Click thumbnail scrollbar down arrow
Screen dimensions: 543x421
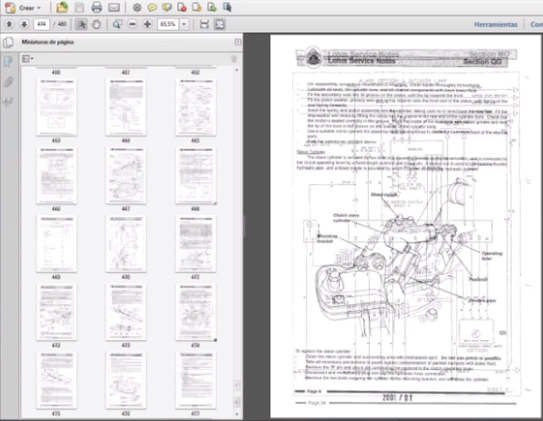point(237,414)
